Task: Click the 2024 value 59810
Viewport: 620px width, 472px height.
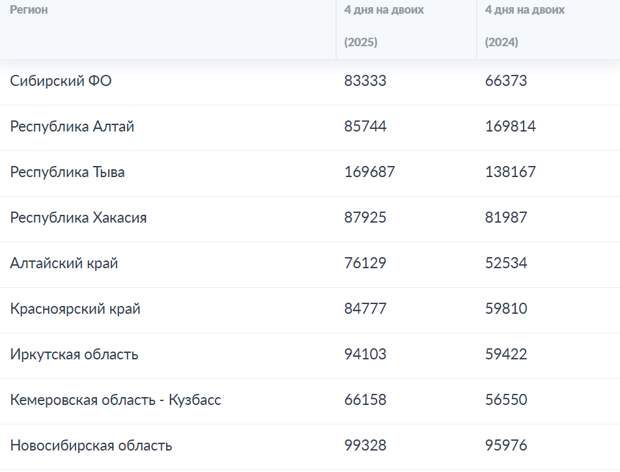Action: pos(506,308)
